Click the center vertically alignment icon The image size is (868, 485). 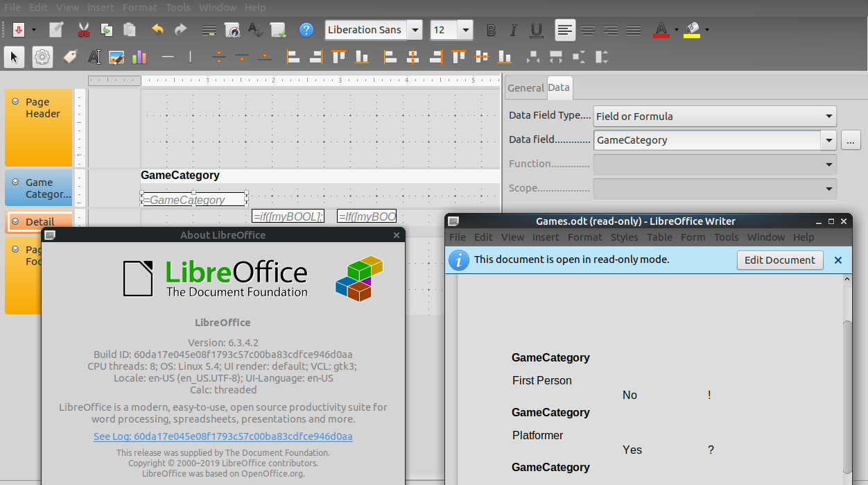(x=482, y=57)
